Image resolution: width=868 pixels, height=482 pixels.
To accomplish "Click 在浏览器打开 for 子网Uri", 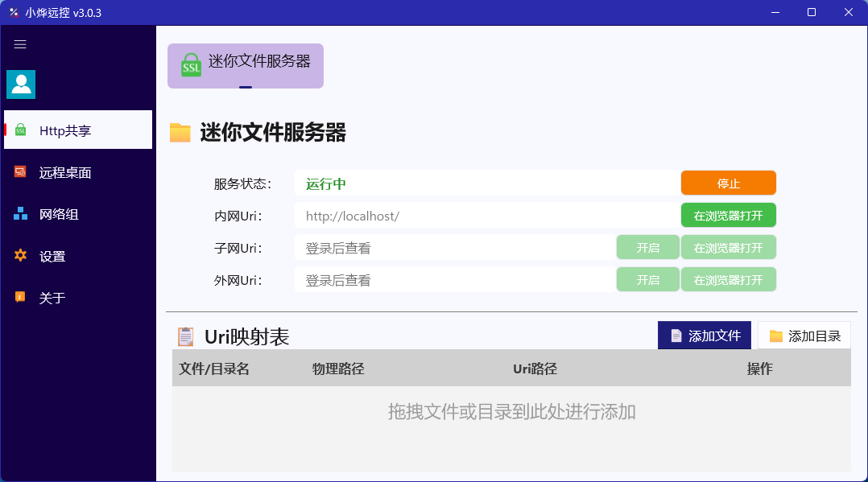I will [729, 247].
